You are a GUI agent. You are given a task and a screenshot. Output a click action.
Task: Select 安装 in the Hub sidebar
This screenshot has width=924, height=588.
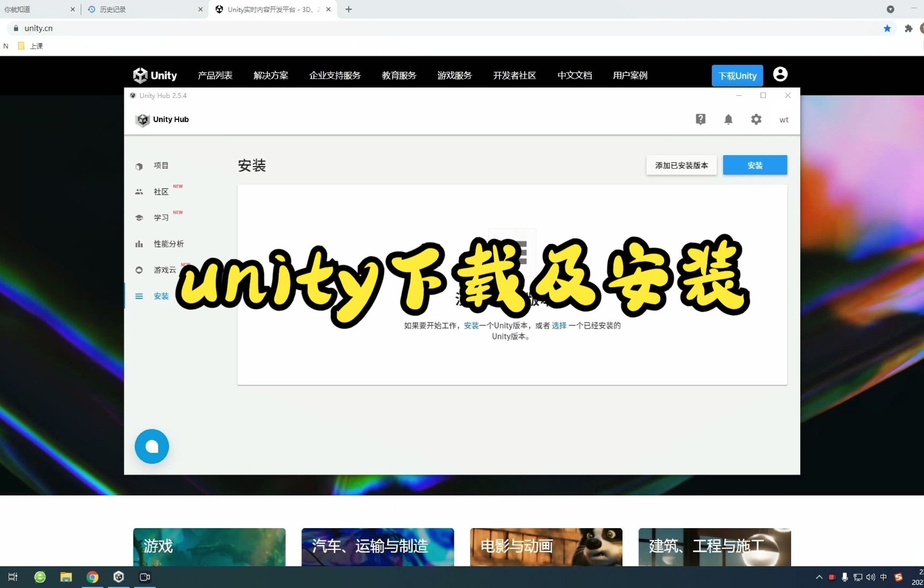click(x=161, y=296)
